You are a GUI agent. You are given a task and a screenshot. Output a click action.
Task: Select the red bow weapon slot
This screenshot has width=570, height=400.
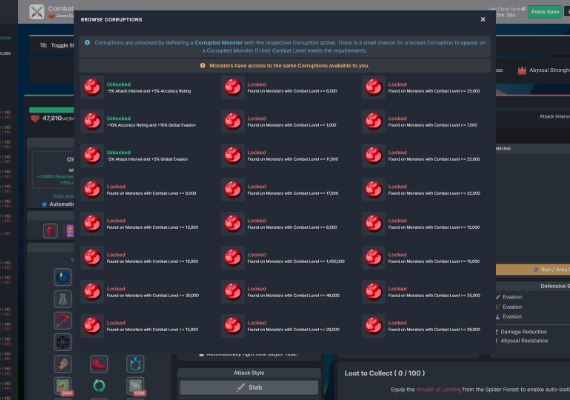[x=63, y=320]
